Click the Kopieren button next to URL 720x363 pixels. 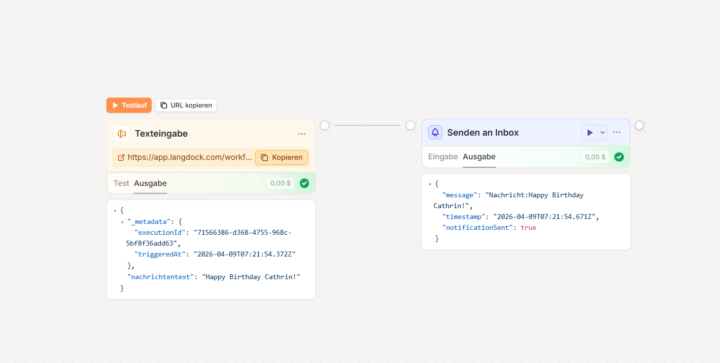point(281,157)
